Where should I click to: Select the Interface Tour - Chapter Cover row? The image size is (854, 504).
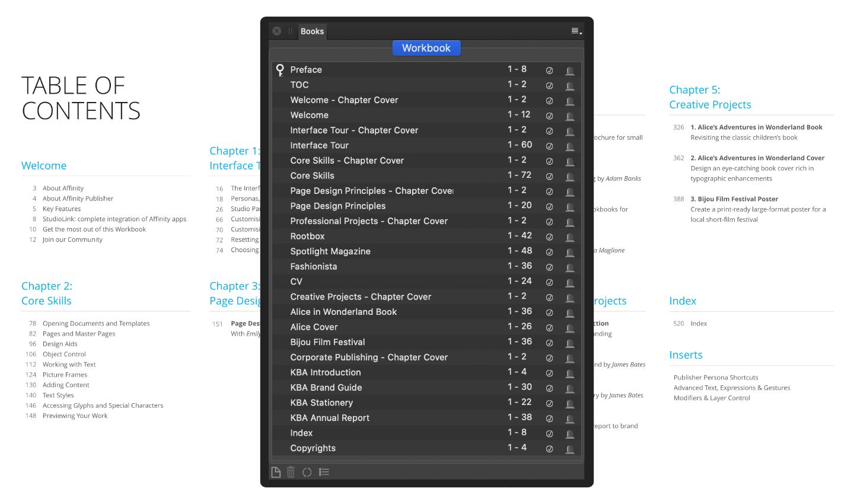(x=426, y=130)
